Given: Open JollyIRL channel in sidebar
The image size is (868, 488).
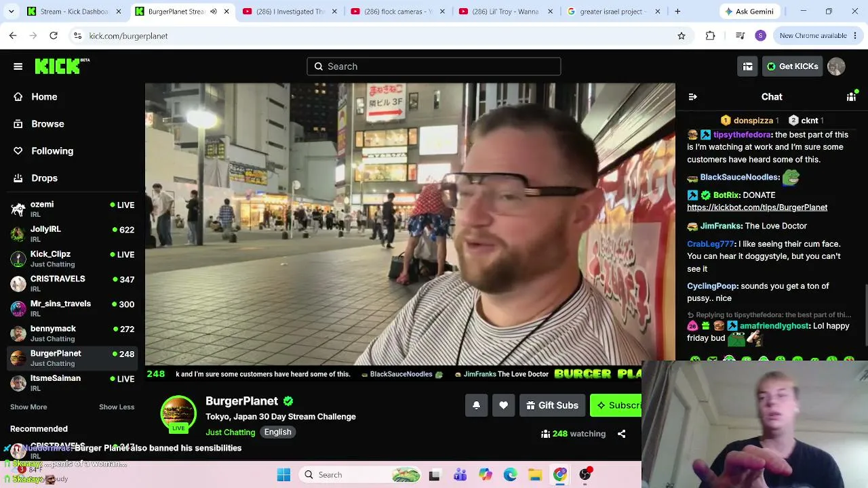Looking at the screenshot, I should pyautogui.click(x=73, y=234).
